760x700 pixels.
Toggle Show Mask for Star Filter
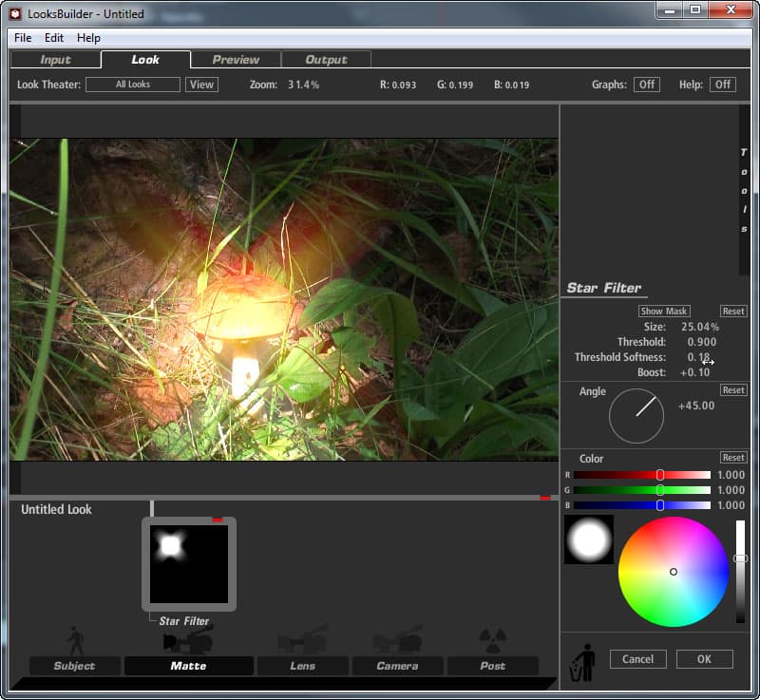point(664,312)
